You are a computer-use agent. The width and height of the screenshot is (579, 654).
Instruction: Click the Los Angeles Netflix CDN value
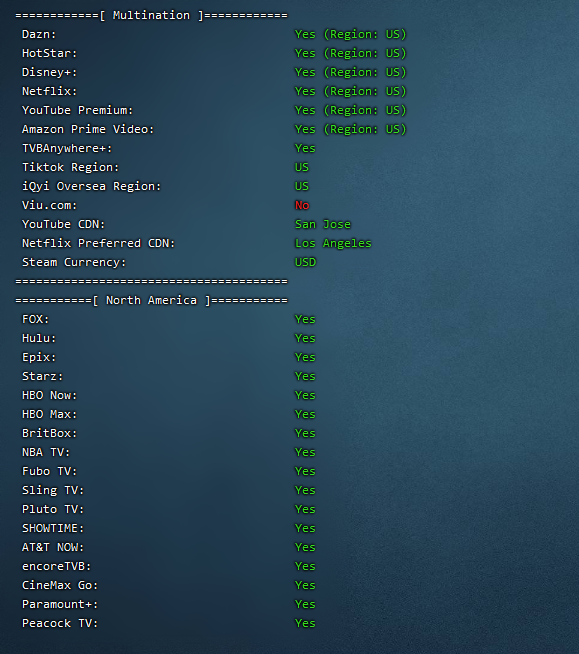click(333, 243)
